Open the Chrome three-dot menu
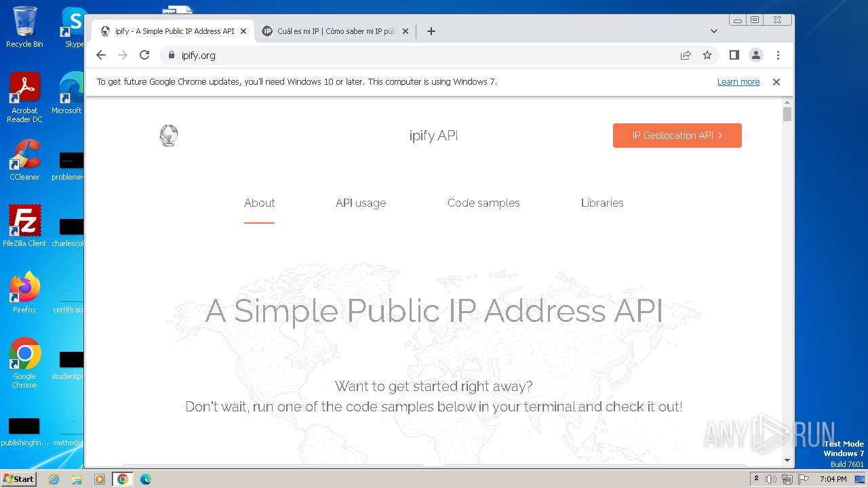The width and height of the screenshot is (868, 488). pos(778,55)
